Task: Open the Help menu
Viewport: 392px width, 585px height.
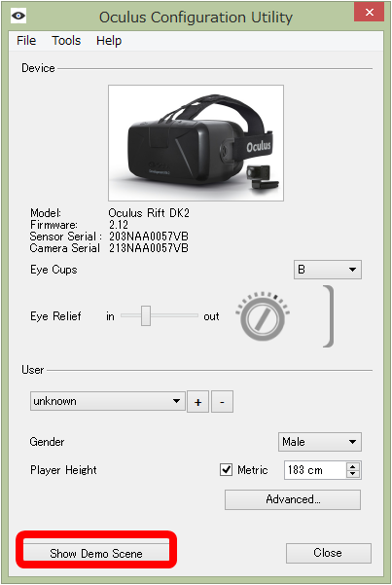Action: 109,40
